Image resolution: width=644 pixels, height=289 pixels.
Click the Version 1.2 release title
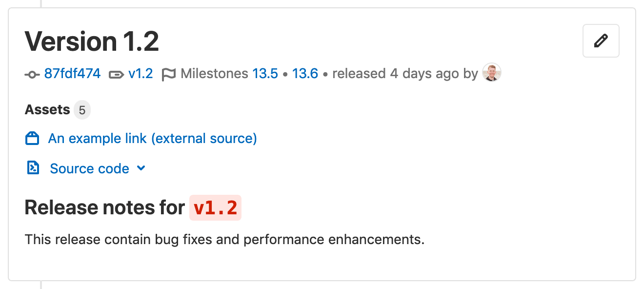point(92,41)
